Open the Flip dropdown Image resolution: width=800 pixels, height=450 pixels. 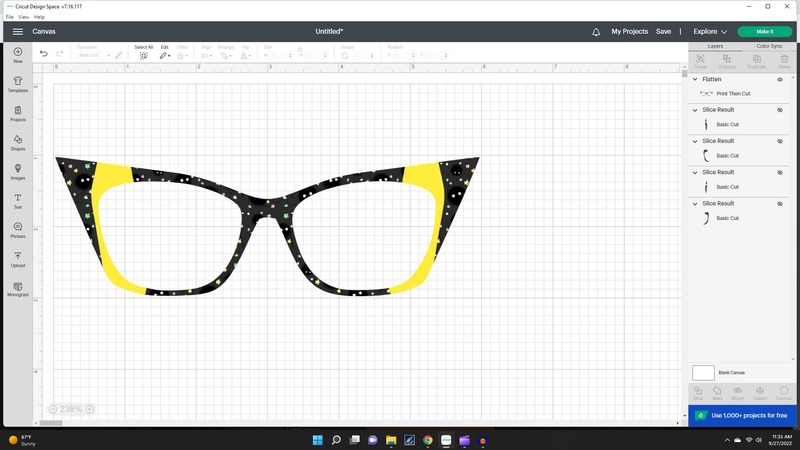click(x=245, y=56)
